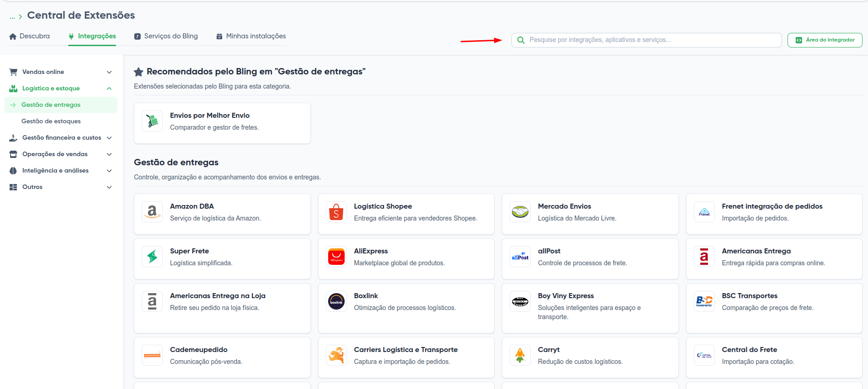
Task: Click the Amazon DBA logo icon
Action: point(152,212)
